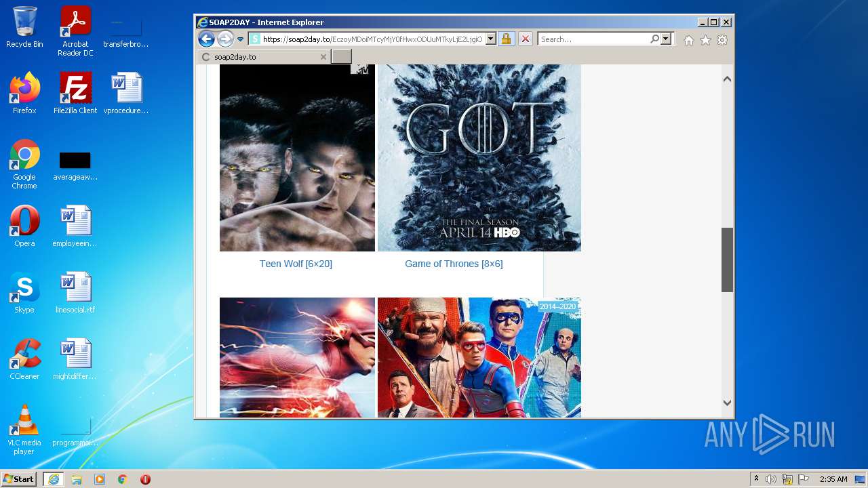
Task: Click the Chrome taskbar icon
Action: click(x=123, y=479)
